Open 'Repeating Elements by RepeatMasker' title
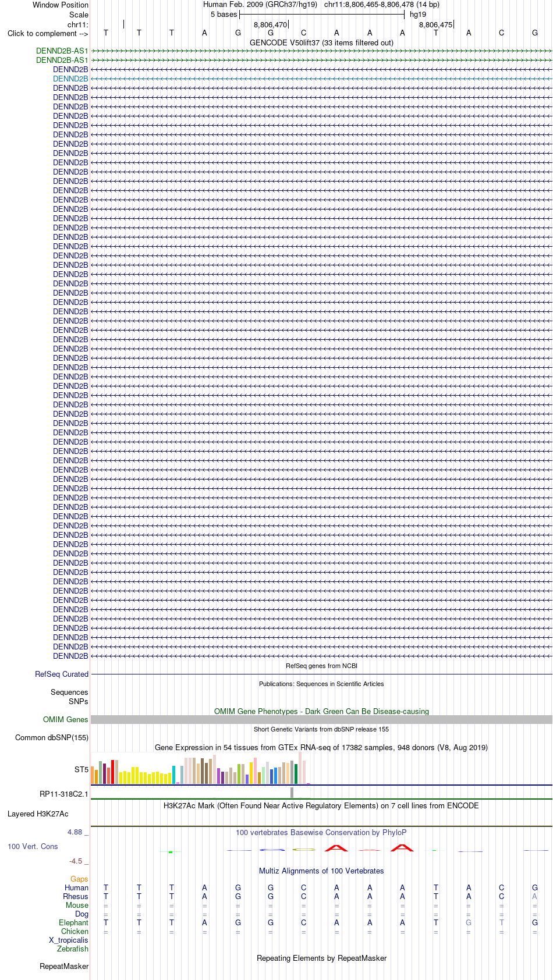The image size is (553, 980). click(321, 958)
